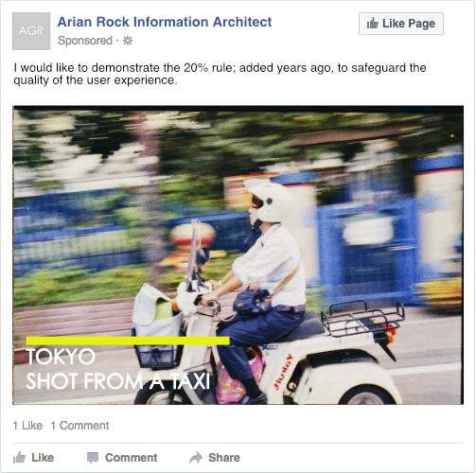The height and width of the screenshot is (473, 476).
Task: Click the rider's white helmet in photo
Action: click(270, 201)
